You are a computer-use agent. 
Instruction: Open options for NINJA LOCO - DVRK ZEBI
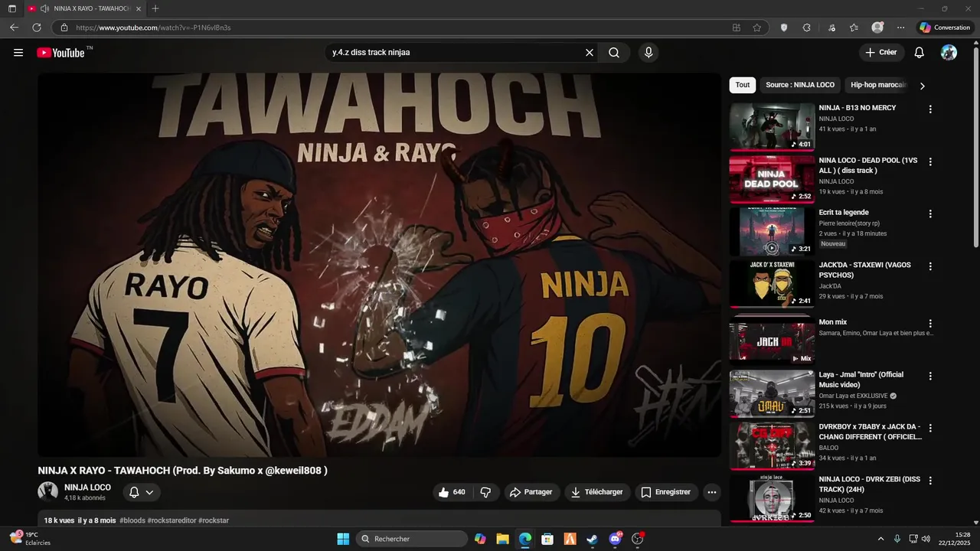pos(930,481)
